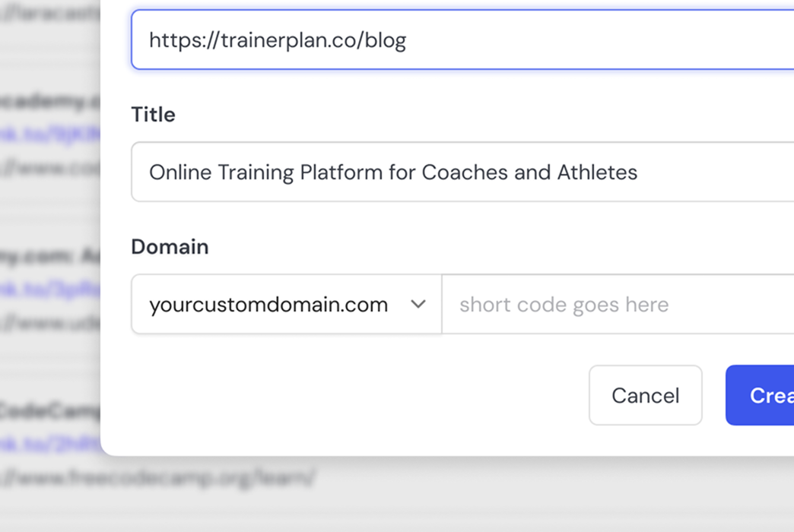This screenshot has height=532, width=794.
Task: Click the chevron beside yourcustomdomain.com
Action: pyautogui.click(x=418, y=304)
